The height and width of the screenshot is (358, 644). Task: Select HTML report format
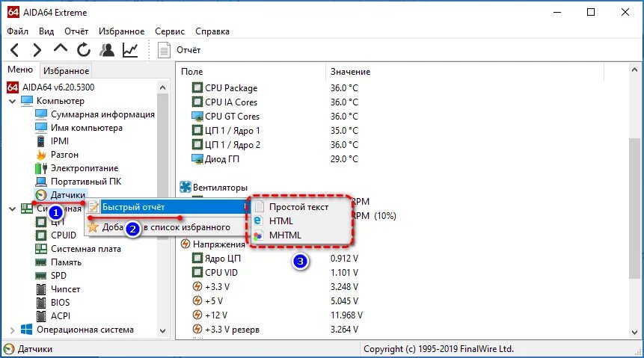[x=281, y=221]
